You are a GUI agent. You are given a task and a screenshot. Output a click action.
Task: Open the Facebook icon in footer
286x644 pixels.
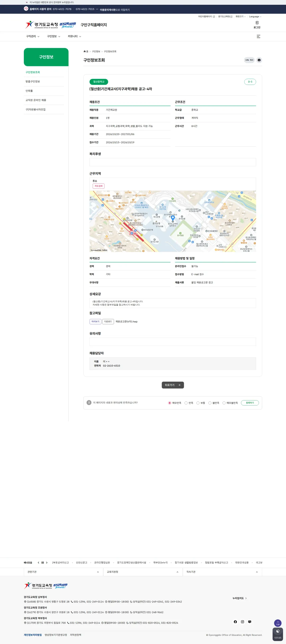coord(235,622)
